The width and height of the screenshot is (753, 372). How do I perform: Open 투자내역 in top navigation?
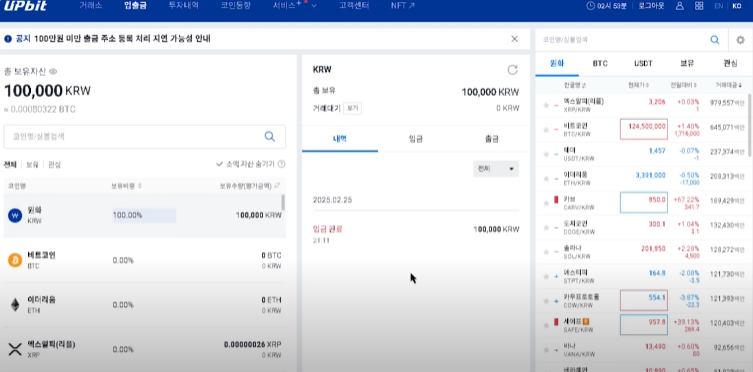(x=183, y=6)
